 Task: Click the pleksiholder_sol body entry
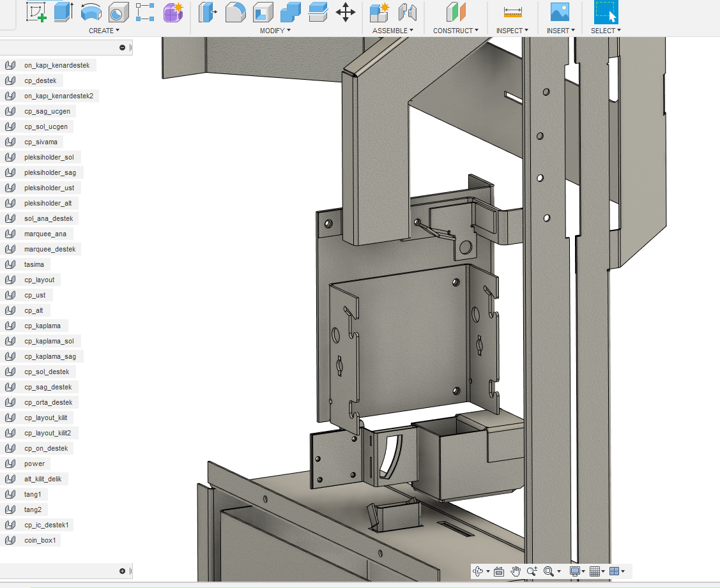[x=49, y=157]
